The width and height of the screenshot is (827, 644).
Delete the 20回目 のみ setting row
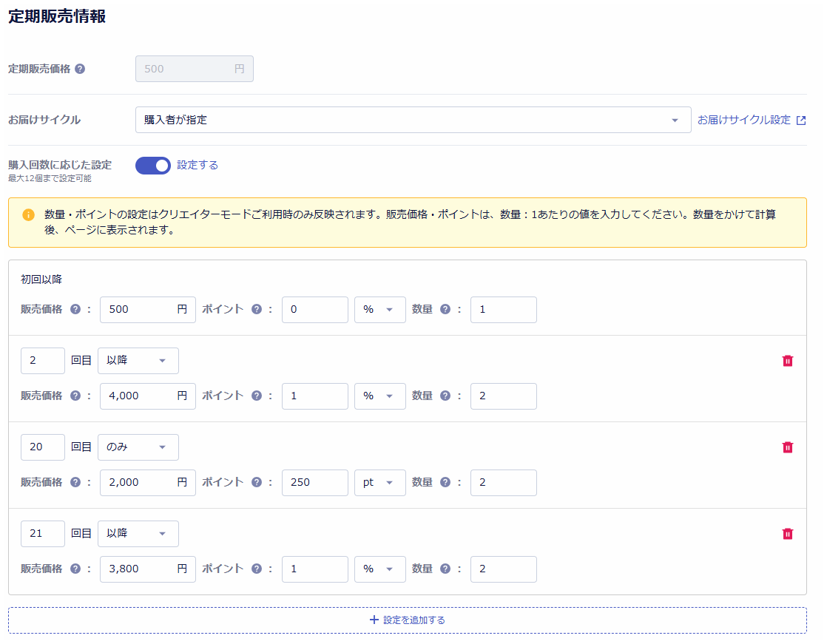(x=787, y=447)
